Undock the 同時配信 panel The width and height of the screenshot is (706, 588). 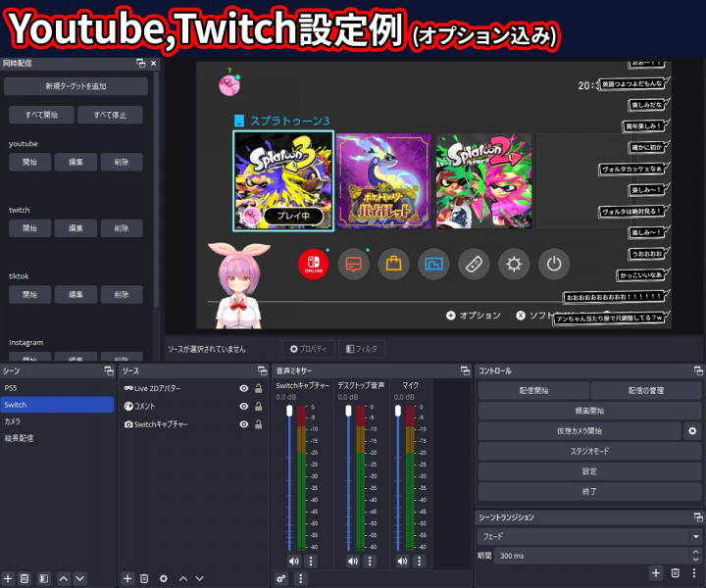141,64
